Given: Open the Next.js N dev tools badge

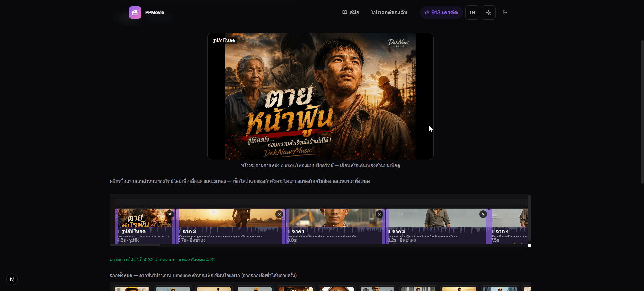Looking at the screenshot, I should (12, 279).
